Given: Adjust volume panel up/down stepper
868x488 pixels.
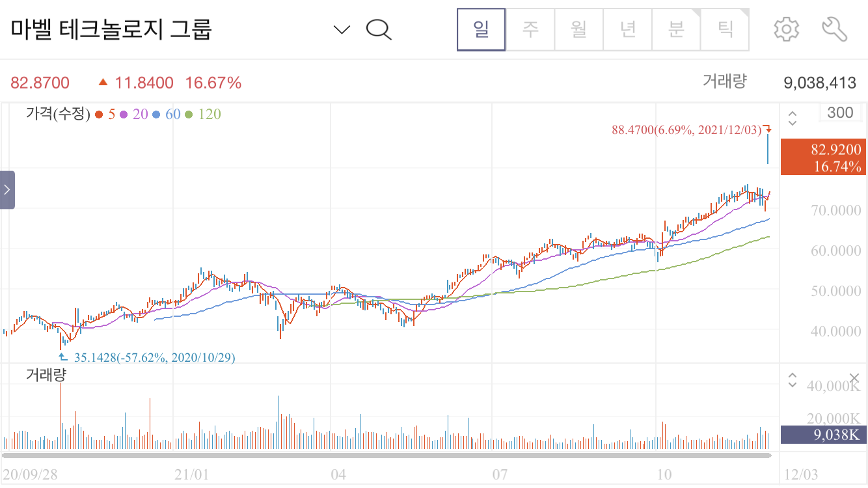Looking at the screenshot, I should coord(793,380).
